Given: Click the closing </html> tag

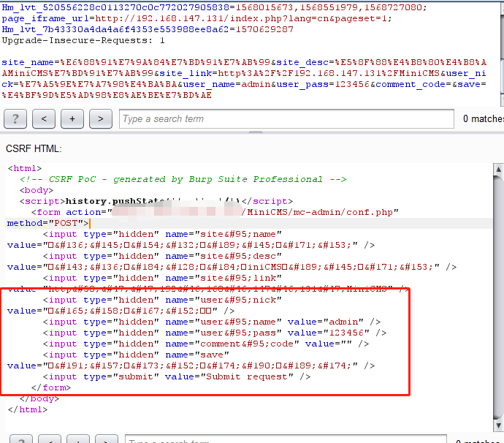Looking at the screenshot, I should click(x=28, y=409).
